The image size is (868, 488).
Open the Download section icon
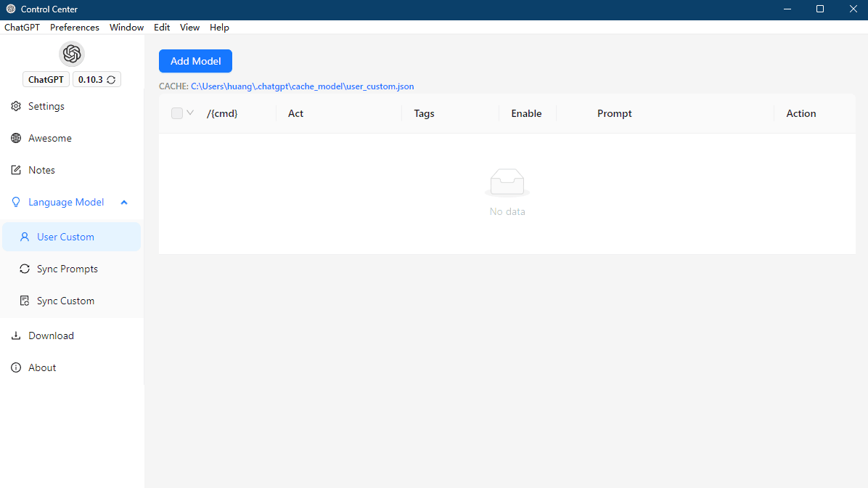15,335
